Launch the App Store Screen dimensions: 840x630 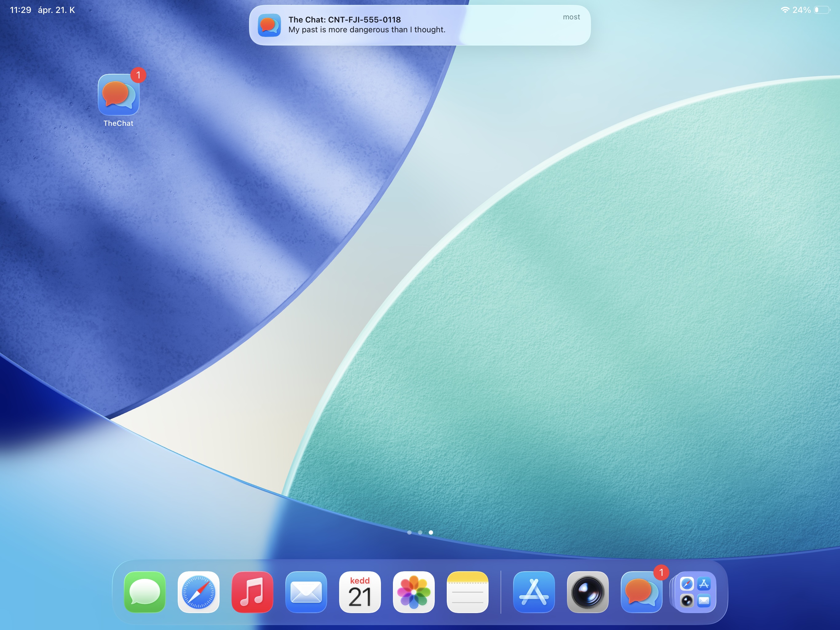coord(534,592)
